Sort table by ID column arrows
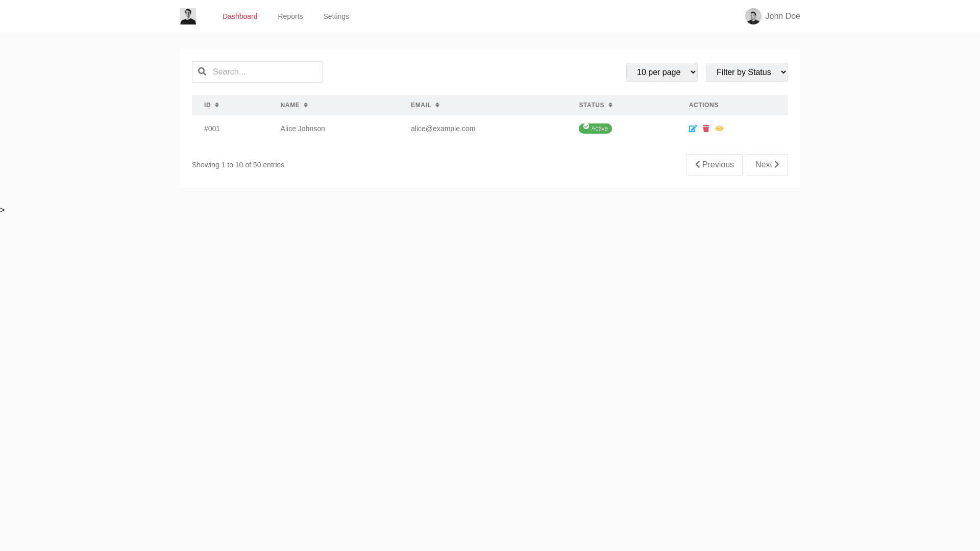The height and width of the screenshot is (551, 980). 217,105
